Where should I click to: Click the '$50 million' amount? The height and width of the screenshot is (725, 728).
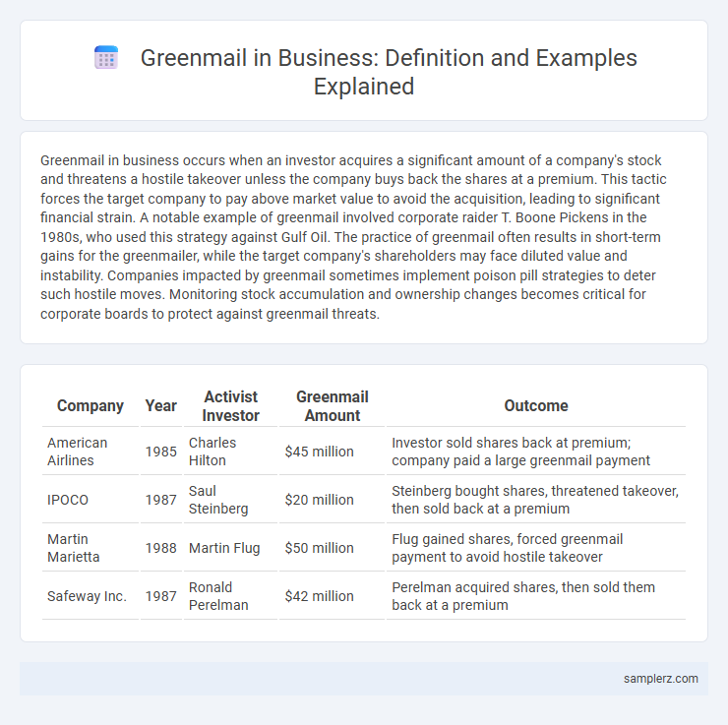point(320,548)
